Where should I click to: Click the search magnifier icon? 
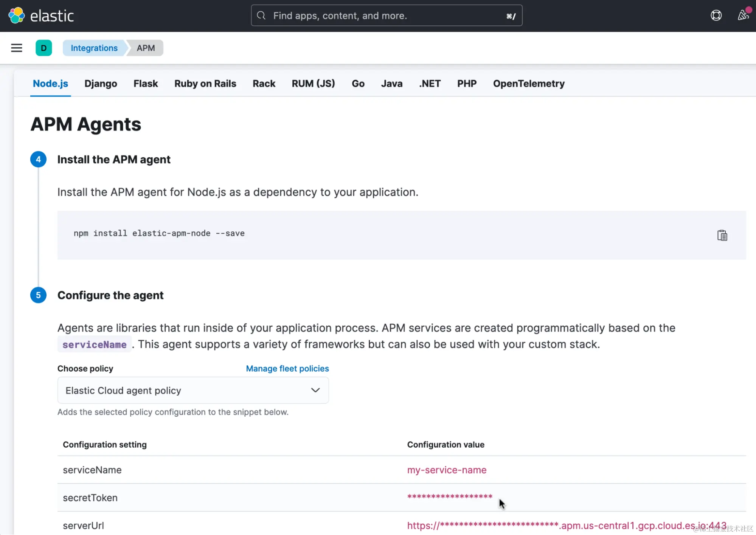[x=261, y=16]
